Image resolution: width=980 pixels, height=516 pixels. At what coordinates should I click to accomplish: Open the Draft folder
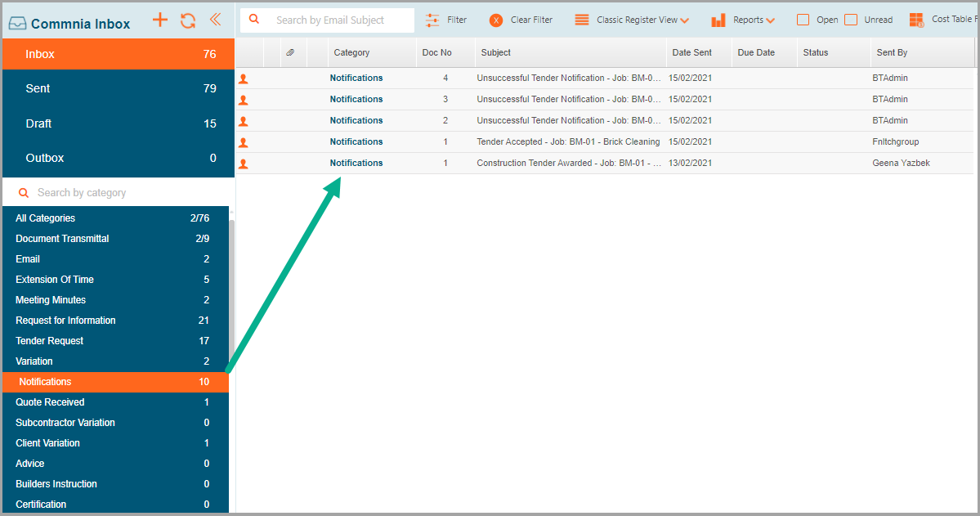[119, 123]
